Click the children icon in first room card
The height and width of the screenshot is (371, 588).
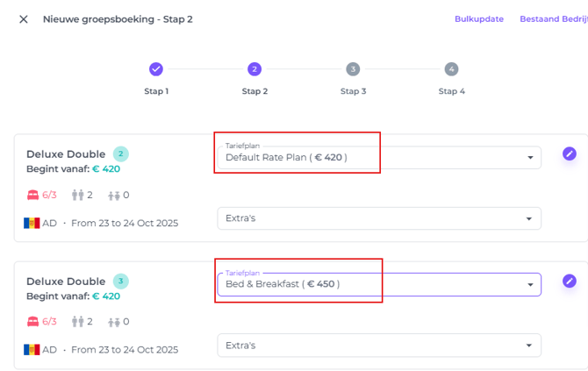pyautogui.click(x=114, y=195)
